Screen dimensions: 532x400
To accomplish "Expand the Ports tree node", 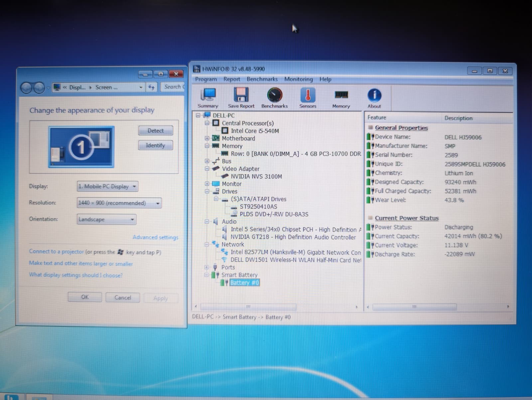I will point(207,267).
